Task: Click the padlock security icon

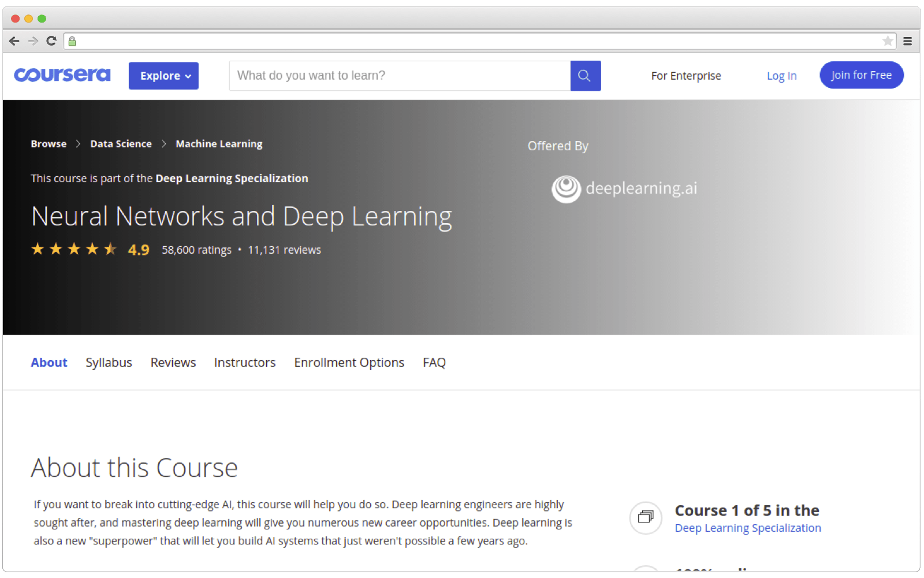Action: click(x=72, y=41)
